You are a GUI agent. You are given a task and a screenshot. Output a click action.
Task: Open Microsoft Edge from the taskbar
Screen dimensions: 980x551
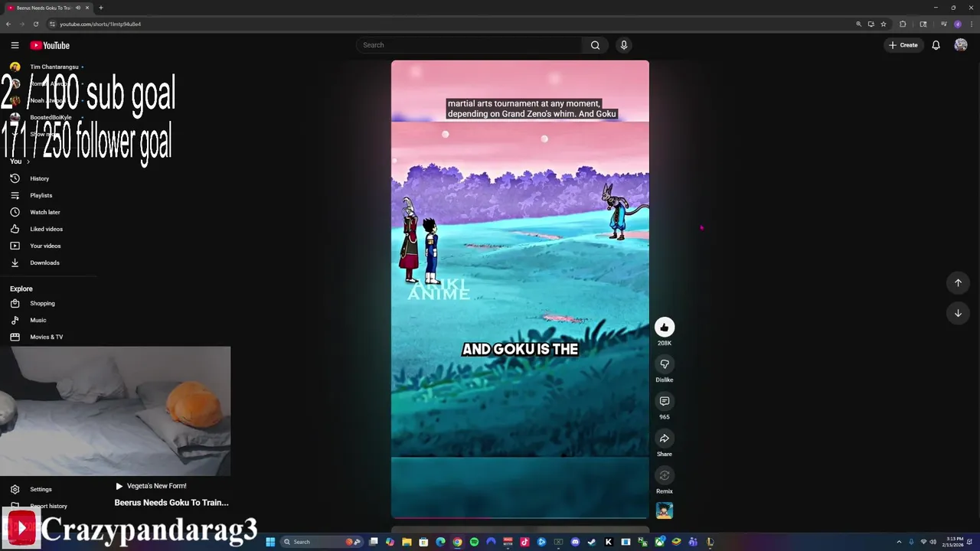tap(440, 542)
